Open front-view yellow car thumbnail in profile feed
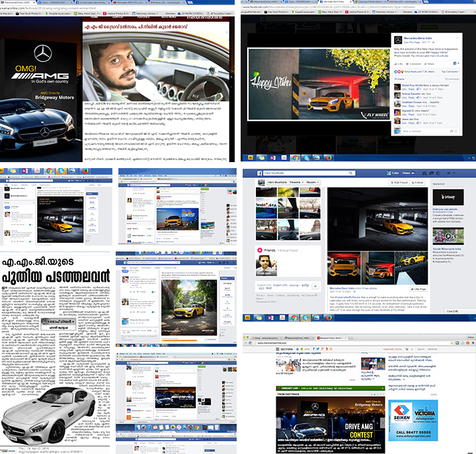This screenshot has width=476, height=454. (344, 268)
